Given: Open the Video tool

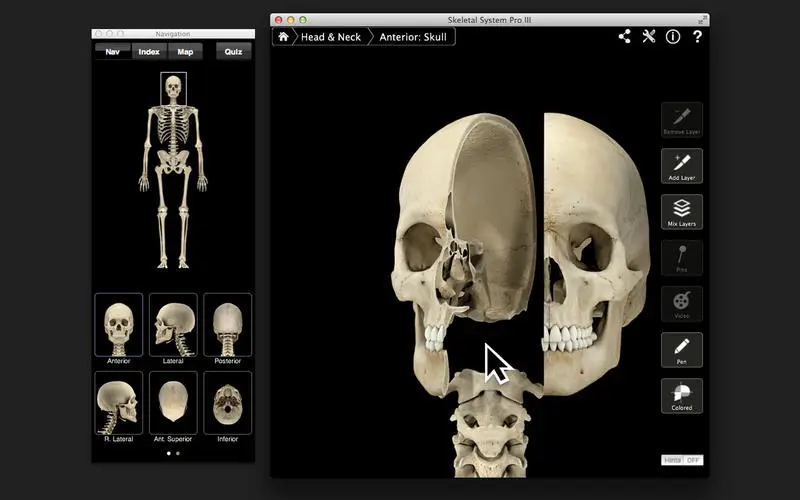Looking at the screenshot, I should (682, 304).
